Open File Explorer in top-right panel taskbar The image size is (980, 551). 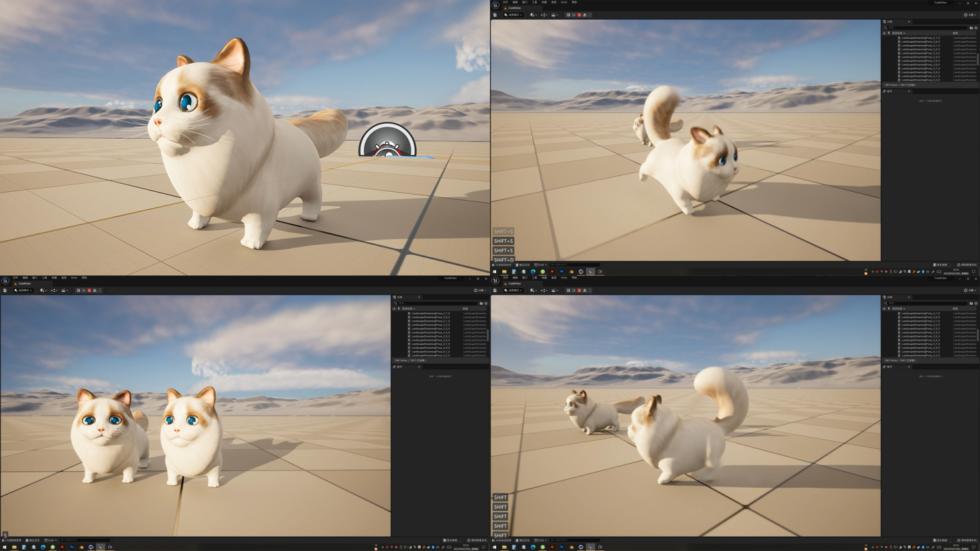click(504, 271)
